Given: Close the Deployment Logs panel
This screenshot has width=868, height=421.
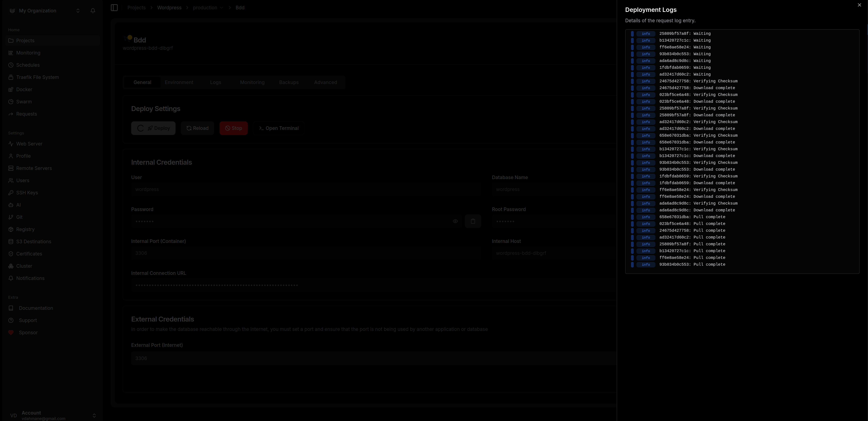Looking at the screenshot, I should click(859, 5).
